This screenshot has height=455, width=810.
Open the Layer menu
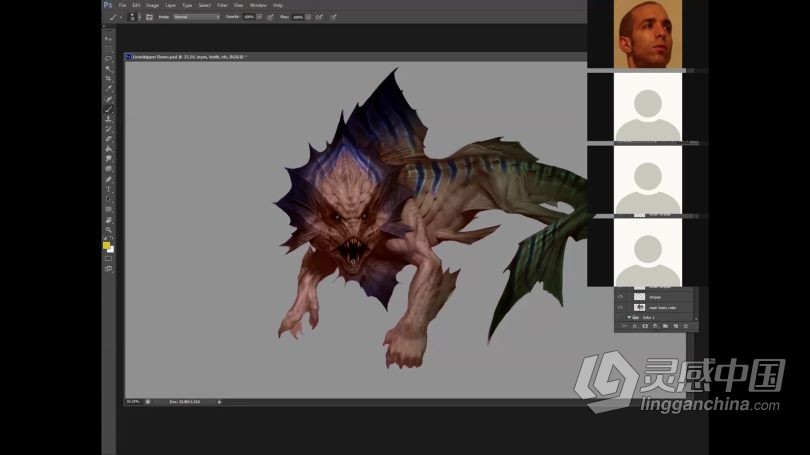170,5
